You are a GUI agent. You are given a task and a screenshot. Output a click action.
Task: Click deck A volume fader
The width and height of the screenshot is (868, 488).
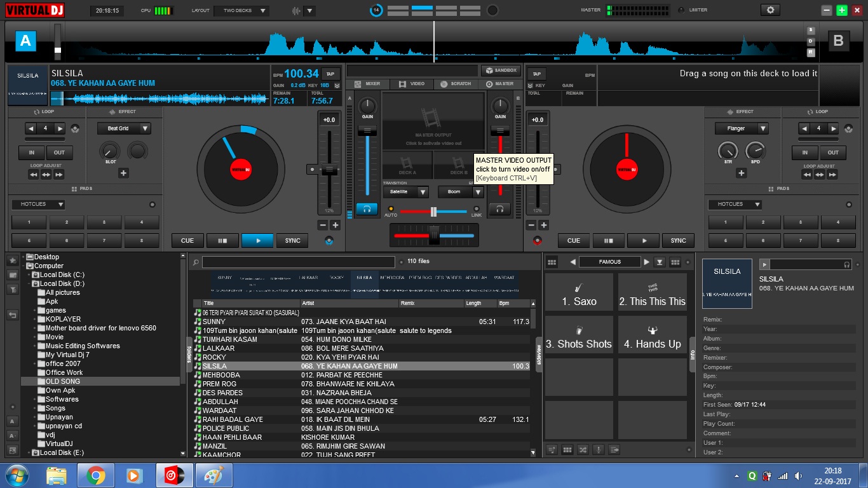click(x=367, y=131)
